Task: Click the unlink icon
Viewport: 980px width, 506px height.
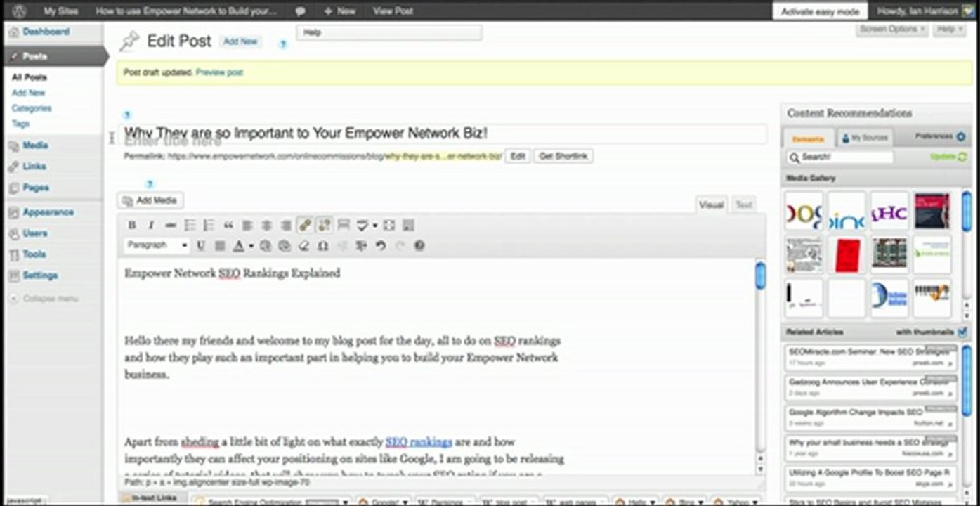Action: 324,225
